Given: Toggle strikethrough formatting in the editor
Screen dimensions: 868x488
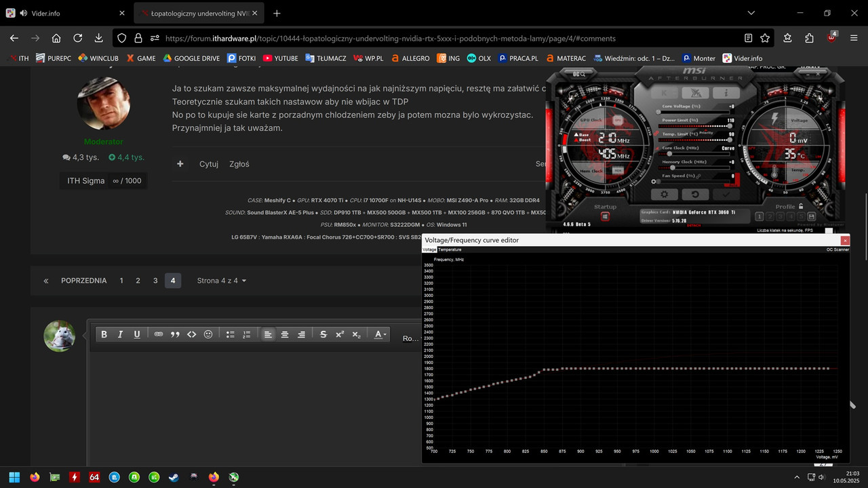Looking at the screenshot, I should [x=323, y=334].
